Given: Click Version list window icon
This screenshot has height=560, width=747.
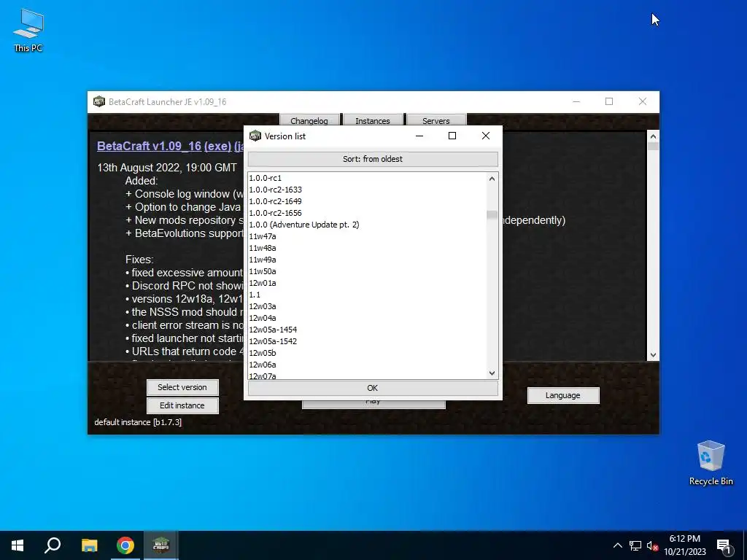Looking at the screenshot, I should point(255,136).
